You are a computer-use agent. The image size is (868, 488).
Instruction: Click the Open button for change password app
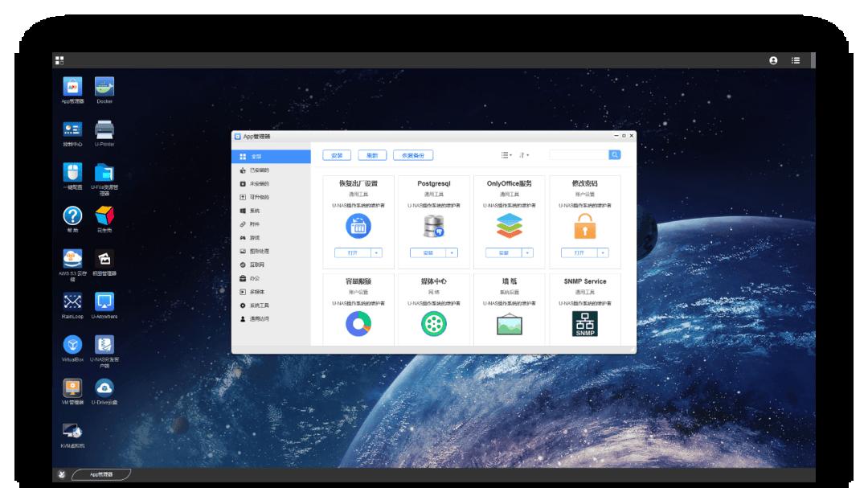click(579, 253)
